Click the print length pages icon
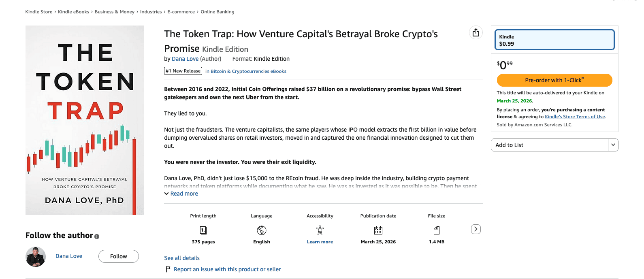The height and width of the screenshot is (279, 644). (x=203, y=230)
